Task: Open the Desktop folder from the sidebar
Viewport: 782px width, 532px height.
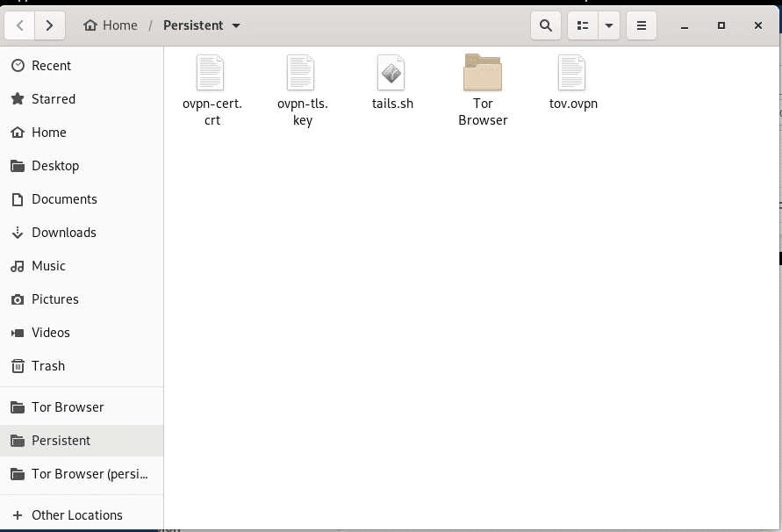Action: click(56, 165)
